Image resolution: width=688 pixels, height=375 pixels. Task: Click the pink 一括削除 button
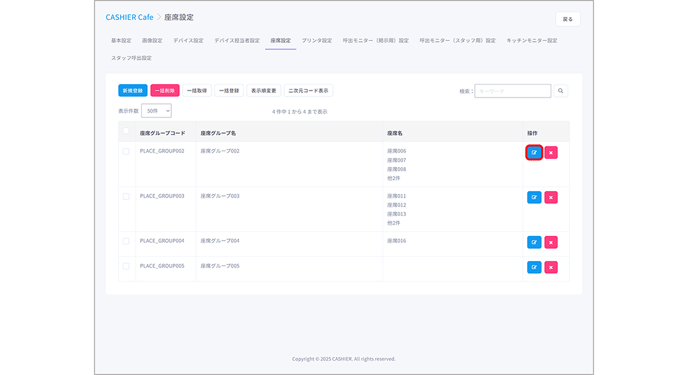pos(165,90)
